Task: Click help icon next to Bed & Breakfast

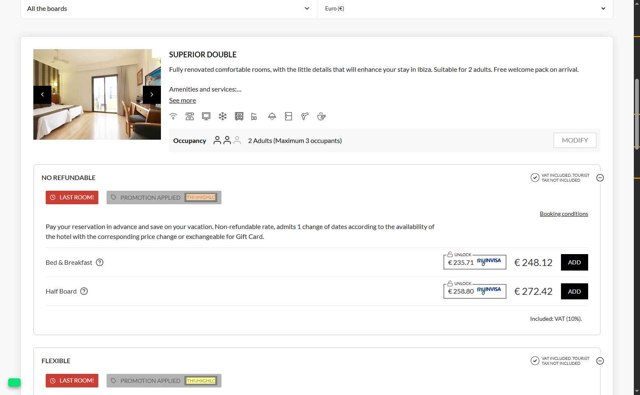Action: pos(100,262)
